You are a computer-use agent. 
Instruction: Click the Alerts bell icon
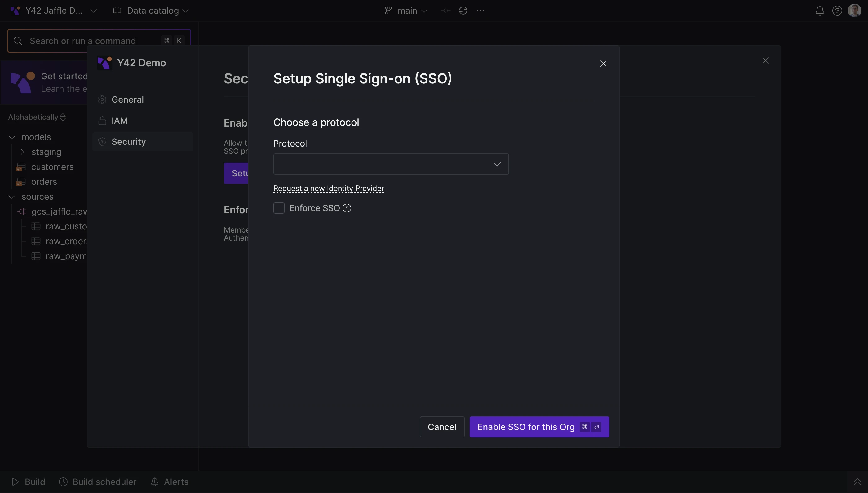click(x=154, y=482)
